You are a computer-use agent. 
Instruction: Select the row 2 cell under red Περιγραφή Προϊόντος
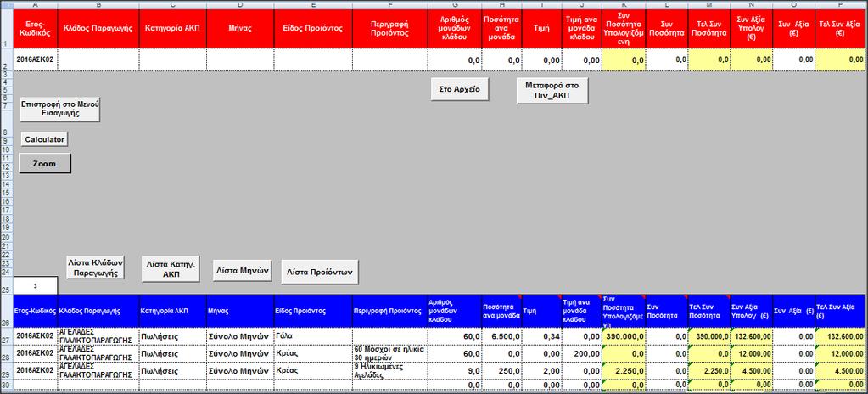389,59
